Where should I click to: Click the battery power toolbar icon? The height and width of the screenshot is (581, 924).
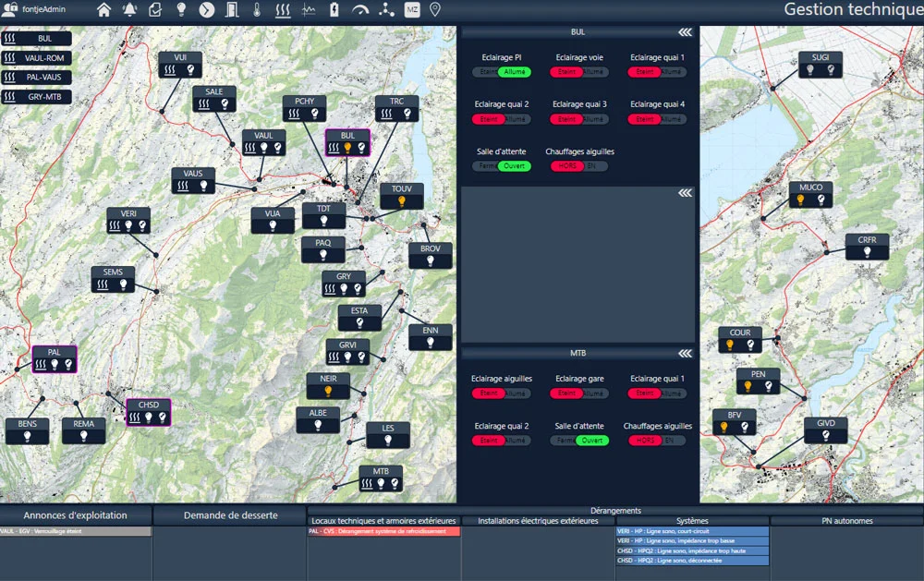[334, 10]
